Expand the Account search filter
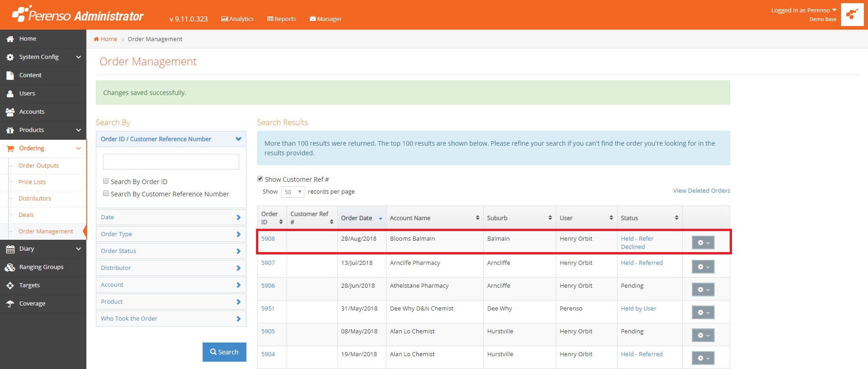Screen dimensions: 868x369 [171, 285]
